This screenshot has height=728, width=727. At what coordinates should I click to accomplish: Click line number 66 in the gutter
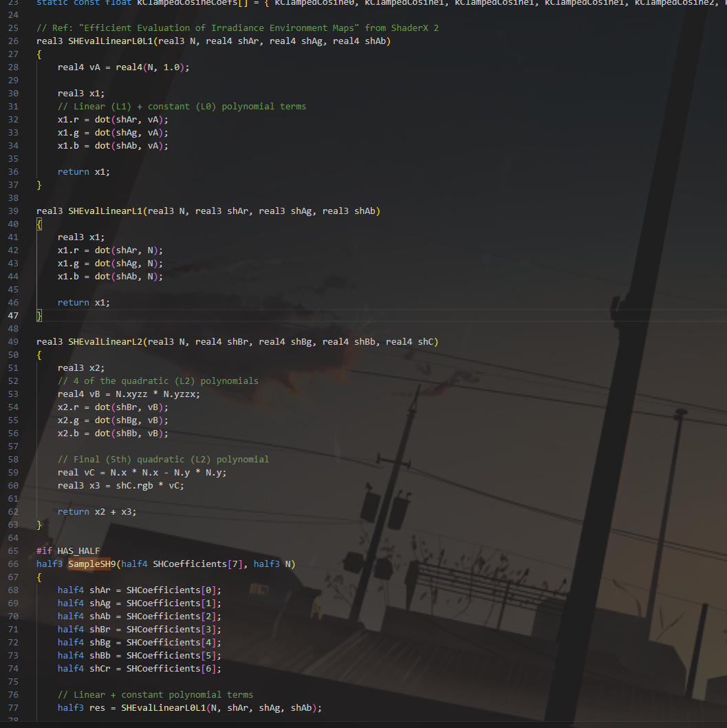[14, 564]
